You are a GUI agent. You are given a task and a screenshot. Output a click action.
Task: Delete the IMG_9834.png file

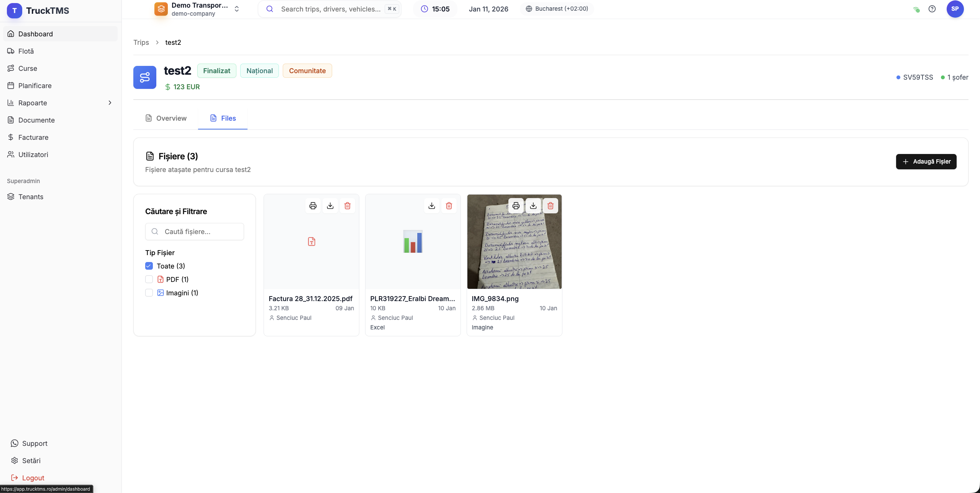tap(550, 206)
